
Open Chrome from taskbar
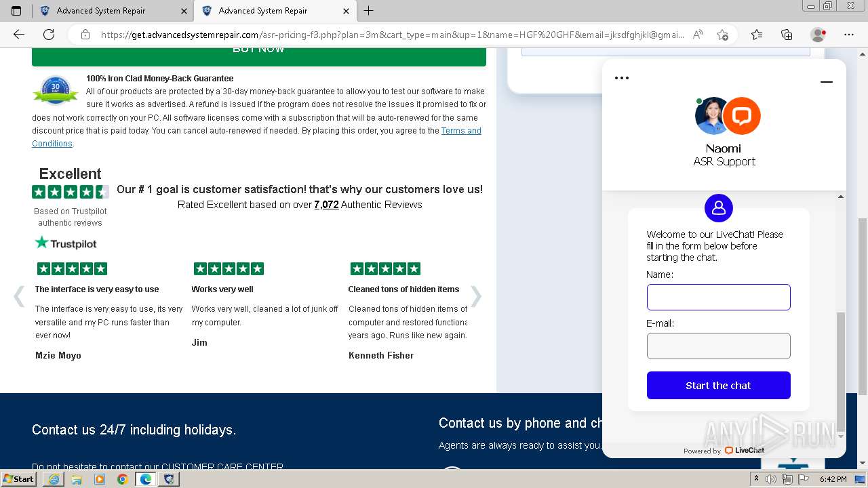122,479
